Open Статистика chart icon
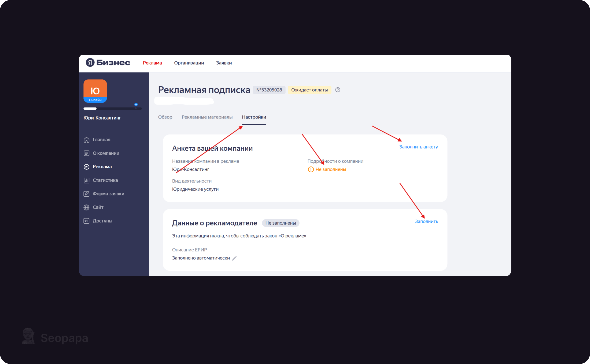 (86, 180)
